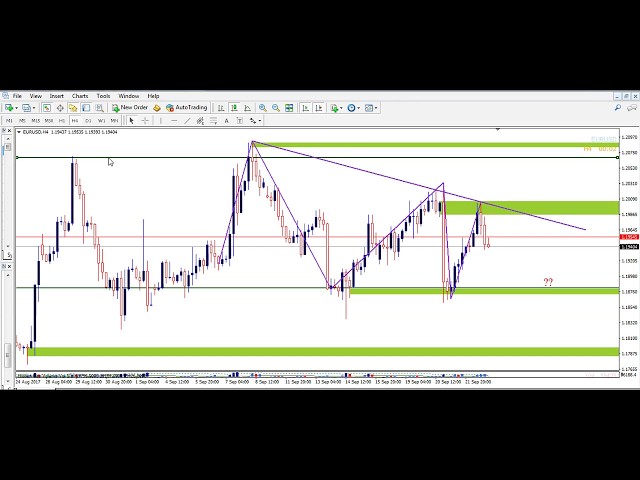Choose the trendline drawing tool
This screenshot has height=480, width=640.
click(x=186, y=121)
